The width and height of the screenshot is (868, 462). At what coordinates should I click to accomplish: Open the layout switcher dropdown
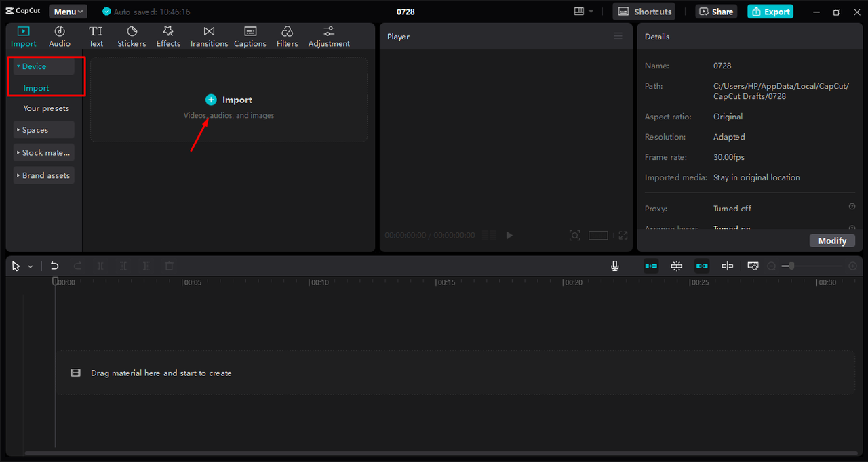[583, 12]
